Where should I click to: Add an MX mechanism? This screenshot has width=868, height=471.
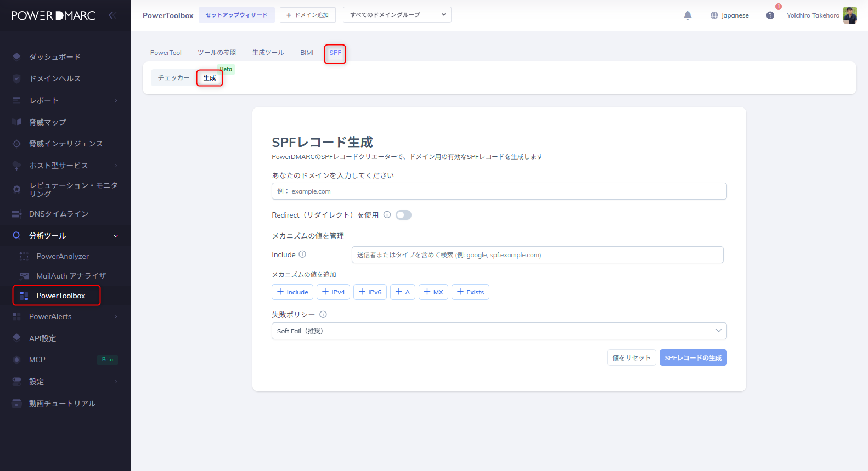[x=433, y=292]
